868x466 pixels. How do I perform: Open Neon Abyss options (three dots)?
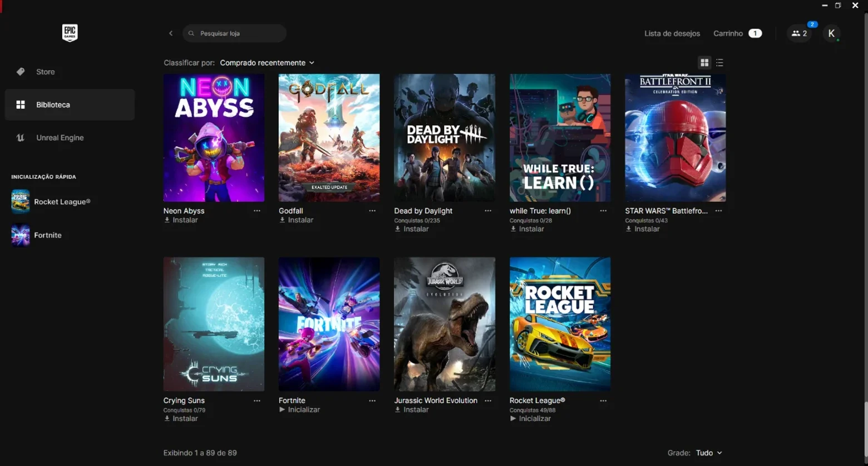257,211
